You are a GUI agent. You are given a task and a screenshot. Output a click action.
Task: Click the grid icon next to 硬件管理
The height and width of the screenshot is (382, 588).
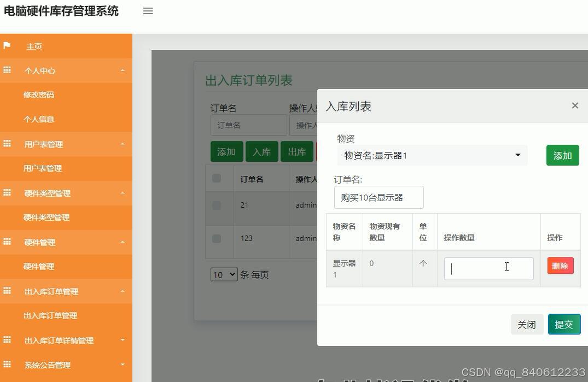pos(8,242)
